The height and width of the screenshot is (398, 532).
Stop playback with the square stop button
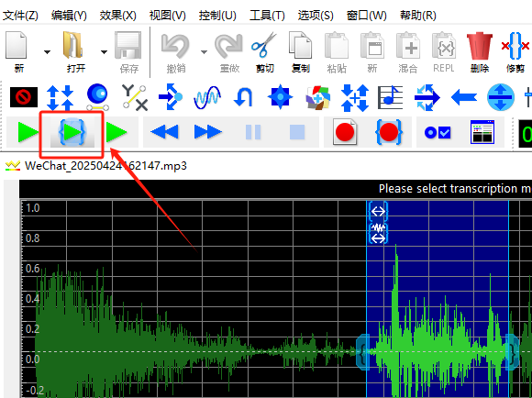pos(297,132)
